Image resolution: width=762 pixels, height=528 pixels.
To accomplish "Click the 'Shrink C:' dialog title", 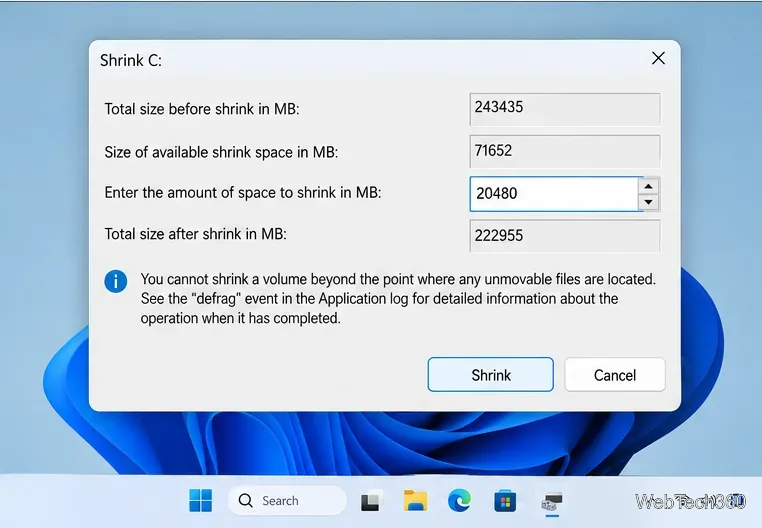I will 131,60.
